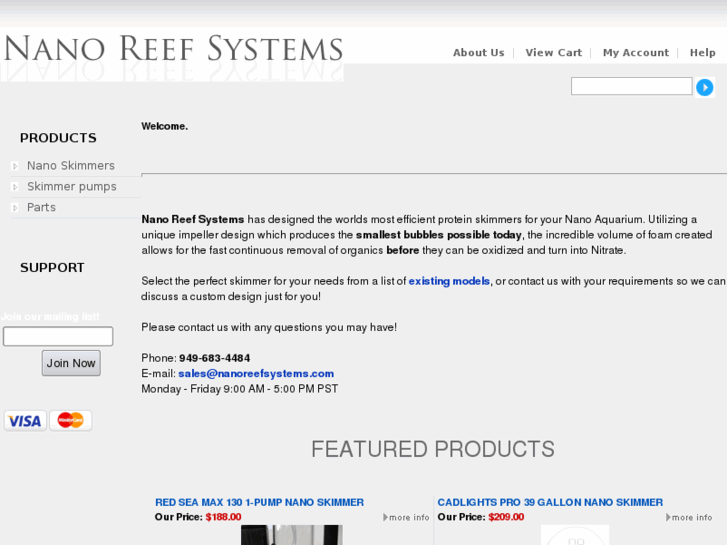Click the PRODUCTS sidebar heading
Viewport: 727px width, 545px height.
58,138
